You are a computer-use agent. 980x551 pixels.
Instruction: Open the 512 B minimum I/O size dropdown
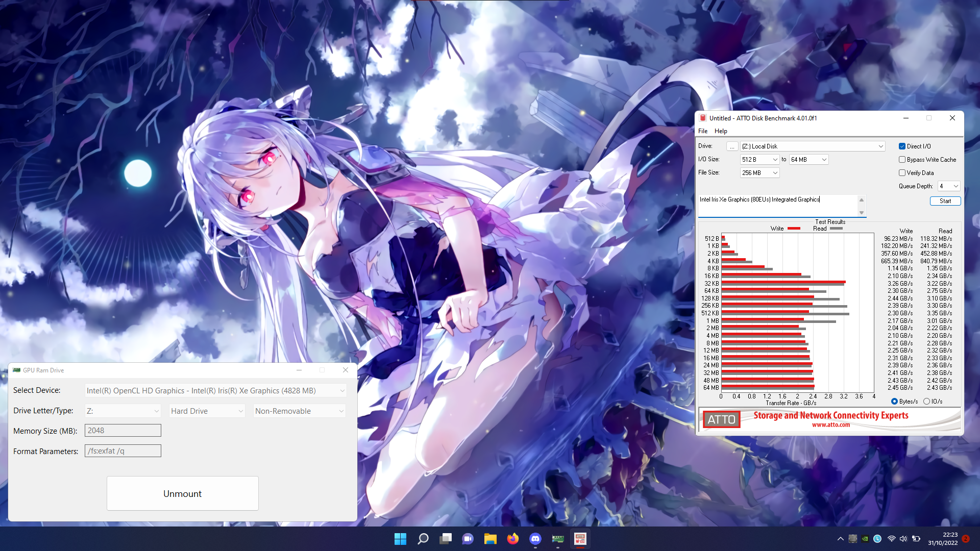[x=759, y=160]
